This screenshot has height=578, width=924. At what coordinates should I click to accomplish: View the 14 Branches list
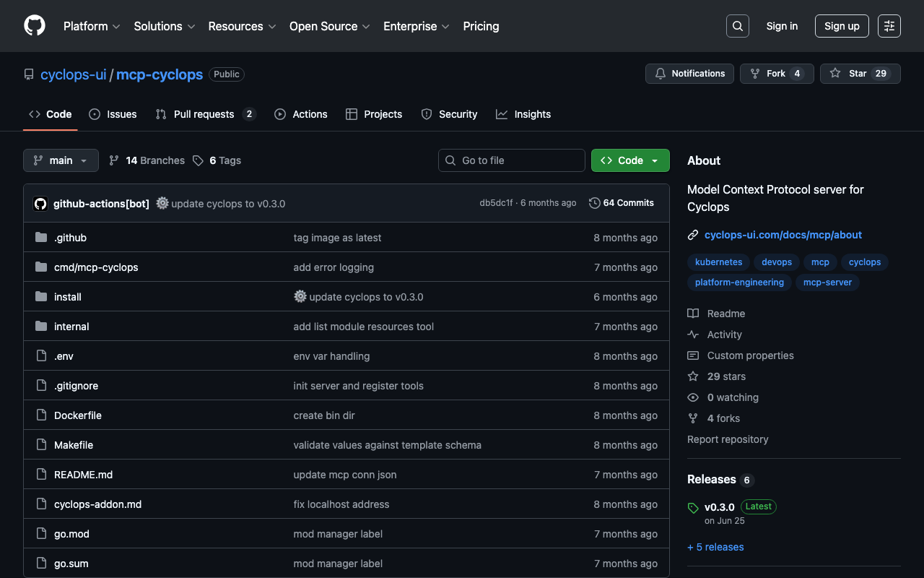click(147, 160)
